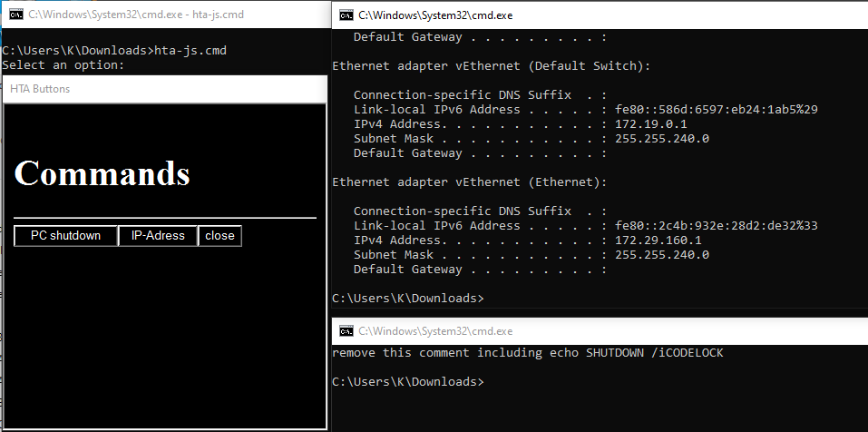Viewport: 868px width, 432px height.
Task: Click the 'C:\Users\K\Downloads>hta-js.cmd' line
Action: tap(114, 51)
